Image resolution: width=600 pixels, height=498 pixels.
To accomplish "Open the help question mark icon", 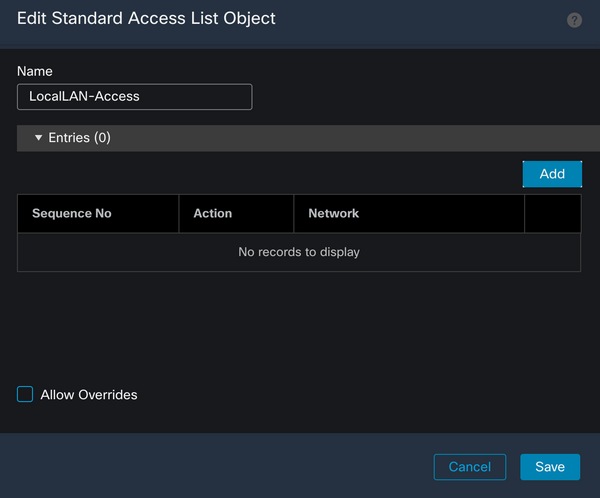I will pyautogui.click(x=574, y=20).
